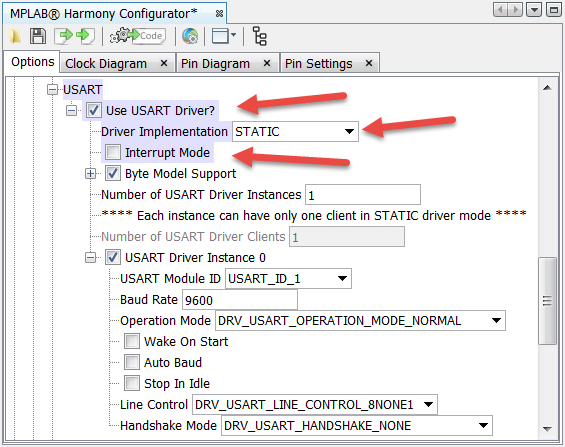Collapse the USART tree node
565x447 pixels.
click(x=53, y=89)
